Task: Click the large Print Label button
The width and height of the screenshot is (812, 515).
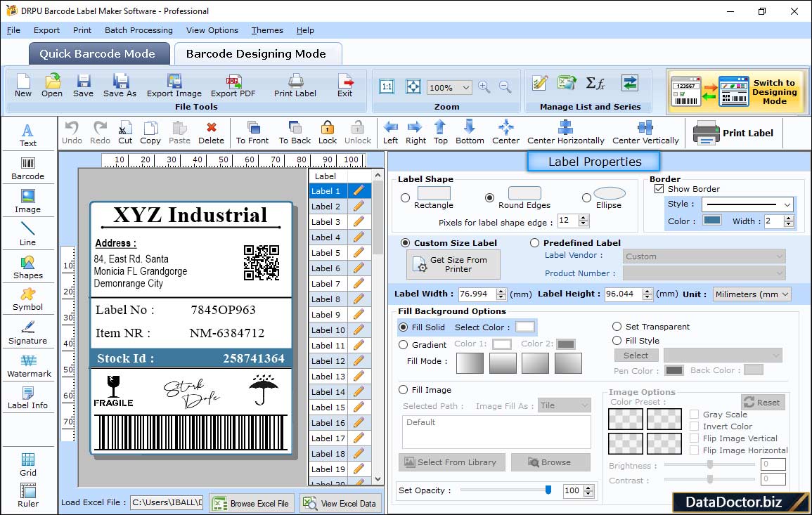Action: pyautogui.click(x=733, y=133)
